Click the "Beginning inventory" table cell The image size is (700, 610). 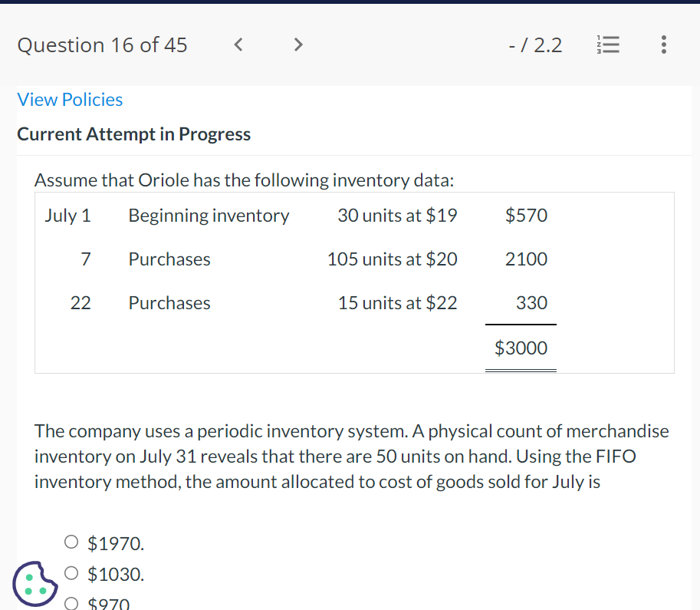point(209,216)
